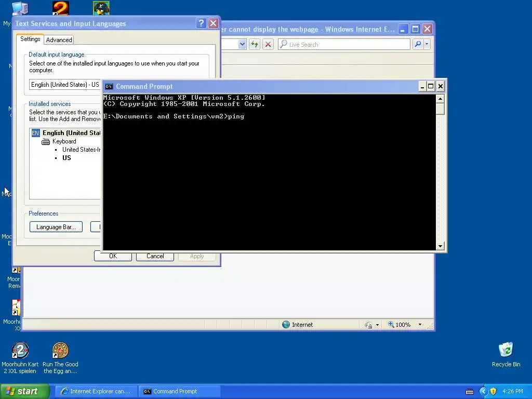Click scroll down arrow in Command Prompt
This screenshot has width=532, height=399.
coord(440,246)
